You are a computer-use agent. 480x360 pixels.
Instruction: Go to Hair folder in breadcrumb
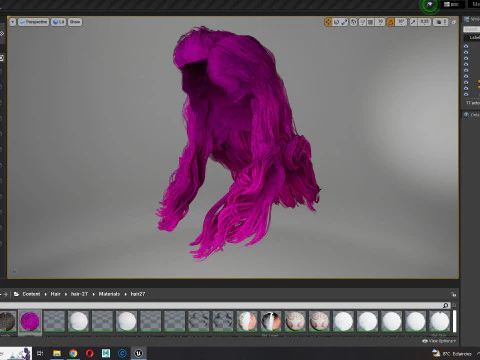[x=55, y=294]
